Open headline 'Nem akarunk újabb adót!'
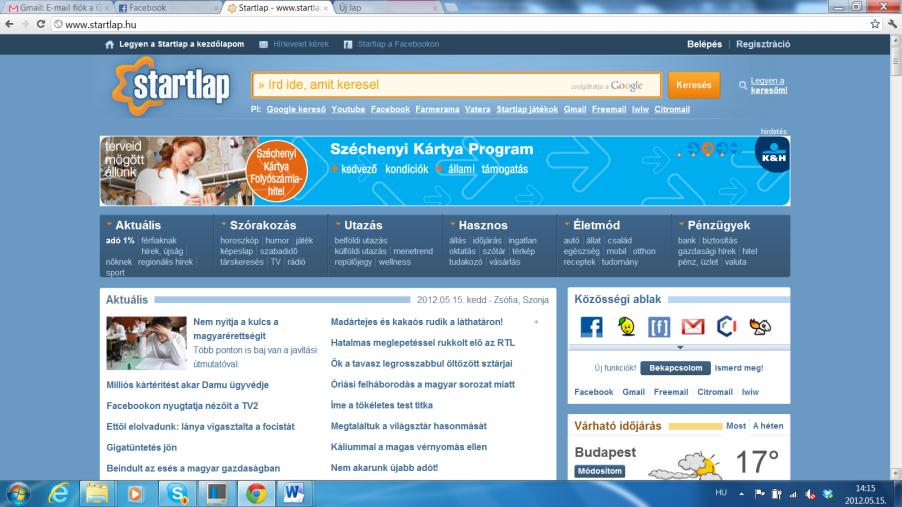 384,468
